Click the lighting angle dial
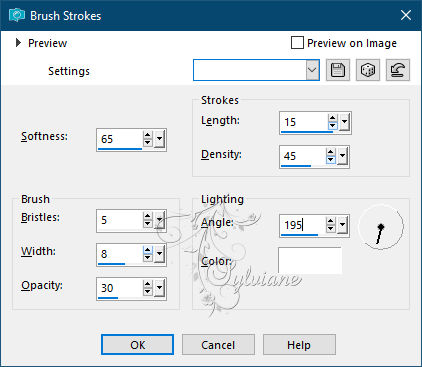Viewport: 422px width, 367px height. tap(381, 227)
